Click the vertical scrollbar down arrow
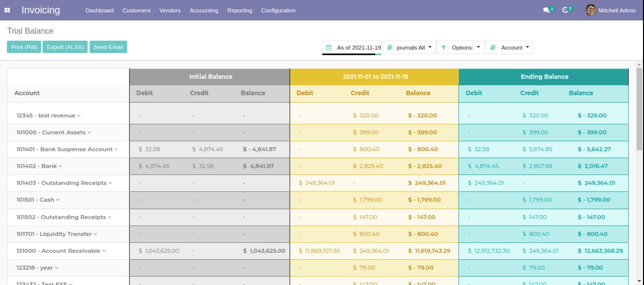Viewport: 644px width, 285px height. [640, 282]
